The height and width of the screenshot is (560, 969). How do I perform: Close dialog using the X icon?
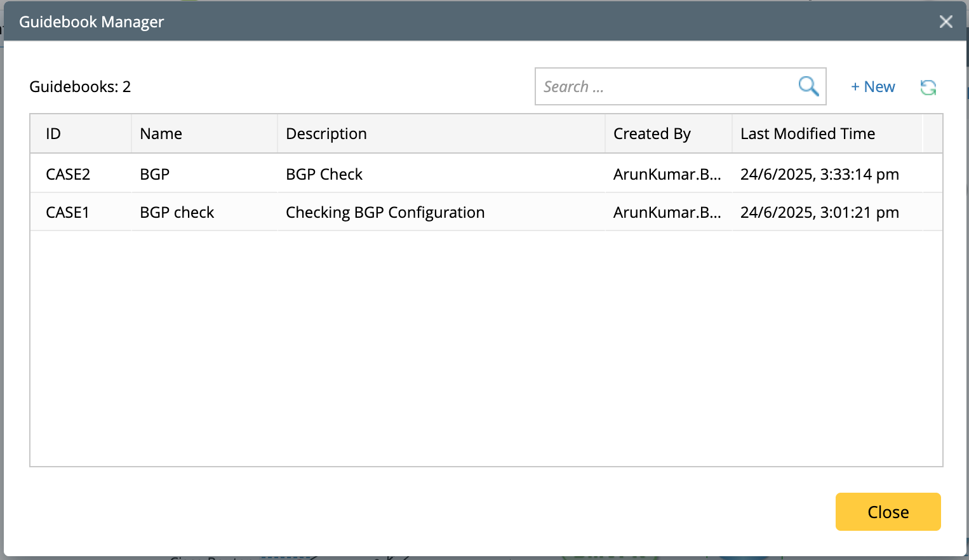pyautogui.click(x=946, y=22)
